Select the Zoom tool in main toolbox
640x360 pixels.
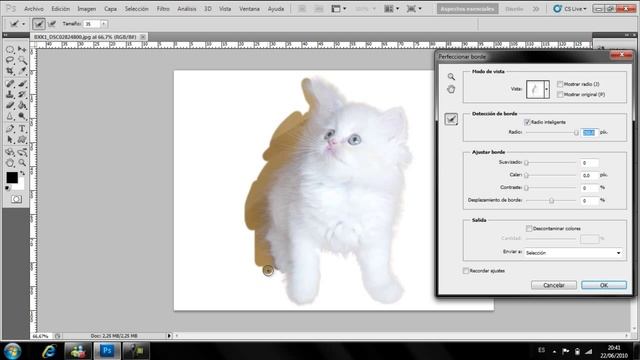click(x=22, y=163)
